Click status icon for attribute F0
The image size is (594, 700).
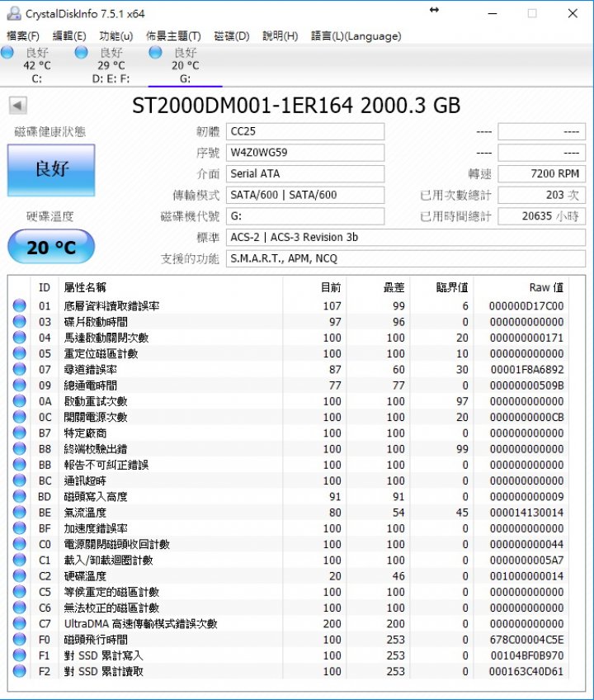(19, 639)
